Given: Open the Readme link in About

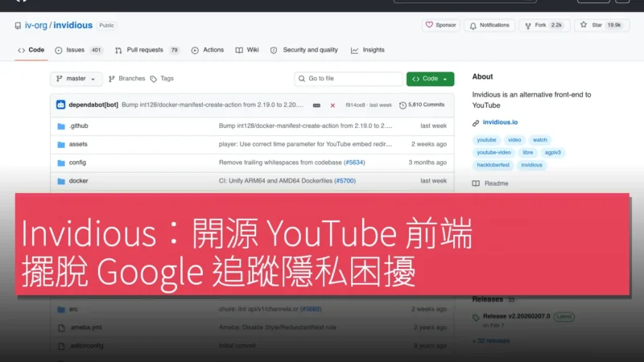Looking at the screenshot, I should [x=490, y=183].
